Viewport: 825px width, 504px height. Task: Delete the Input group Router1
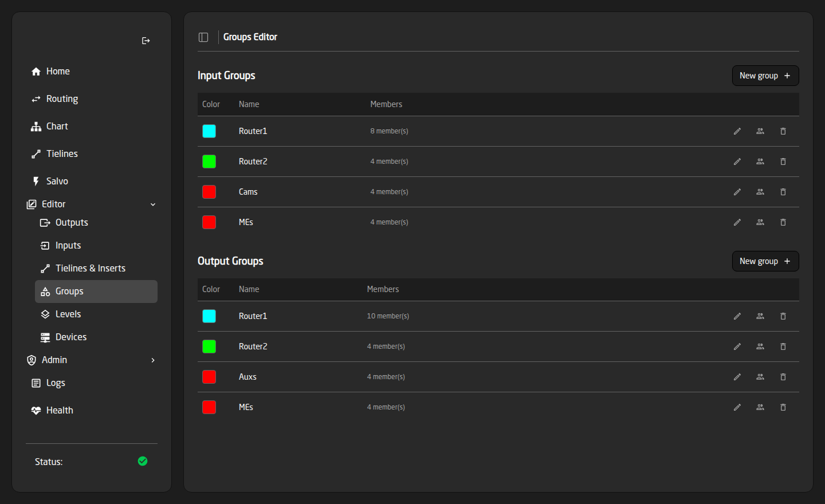click(783, 131)
